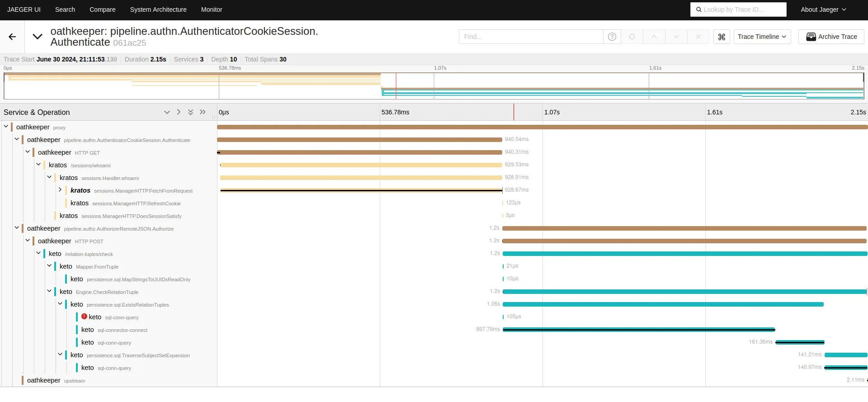The width and height of the screenshot is (868, 402).
Task: Expand one level using the single right chevron
Action: tap(179, 112)
